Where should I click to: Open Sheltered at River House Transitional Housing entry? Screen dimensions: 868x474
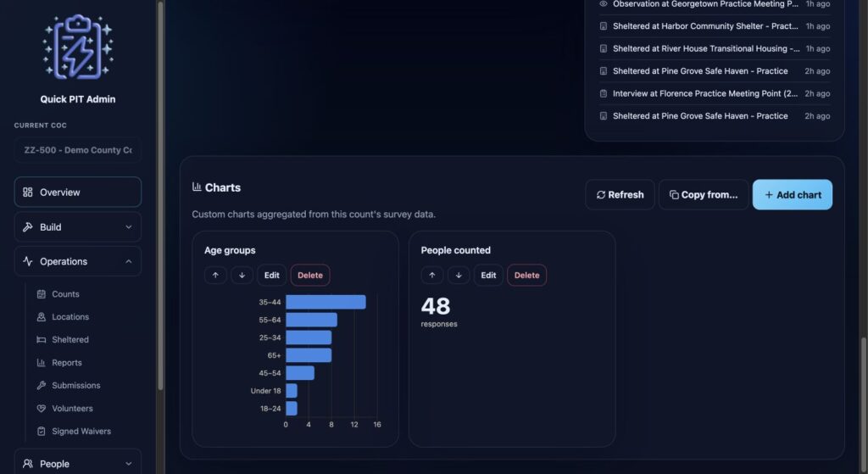[715, 48]
